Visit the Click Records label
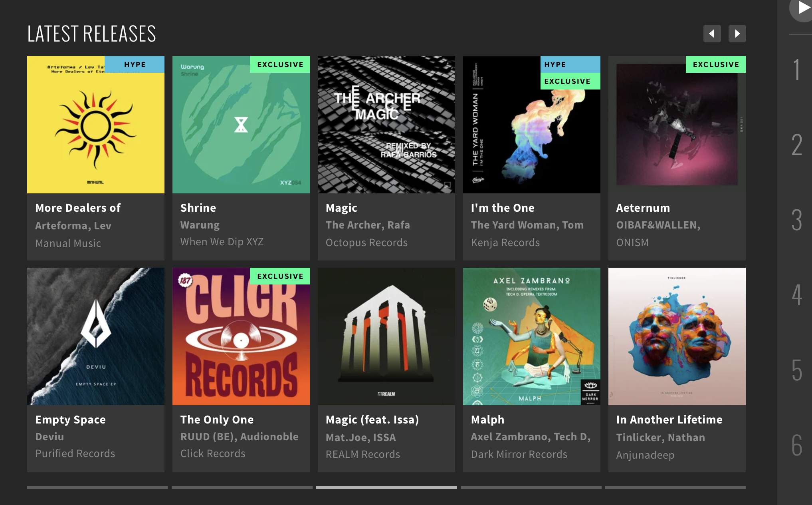 coord(213,453)
